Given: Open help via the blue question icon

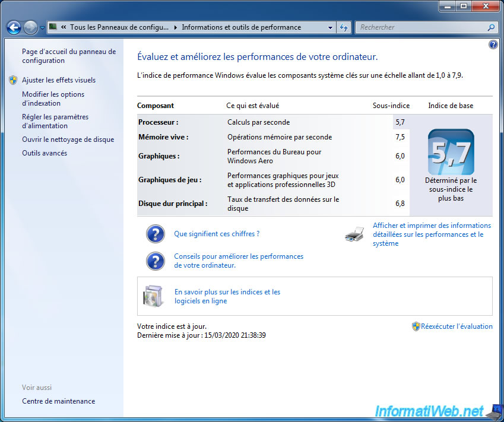Looking at the screenshot, I should tap(493, 45).
